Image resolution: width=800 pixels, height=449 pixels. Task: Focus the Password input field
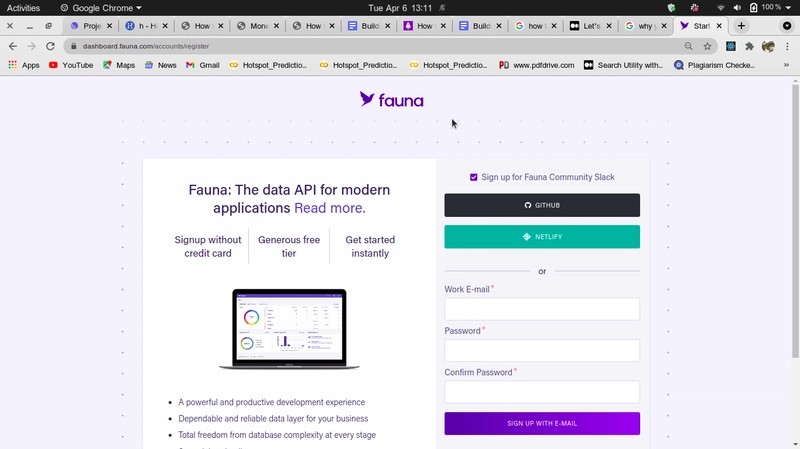click(542, 351)
